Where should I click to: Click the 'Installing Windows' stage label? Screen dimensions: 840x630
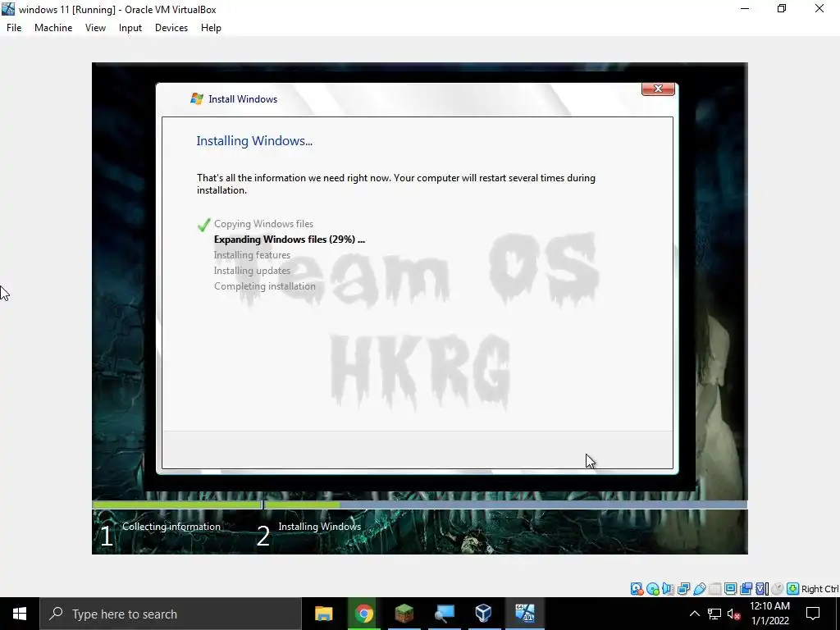pyautogui.click(x=320, y=527)
